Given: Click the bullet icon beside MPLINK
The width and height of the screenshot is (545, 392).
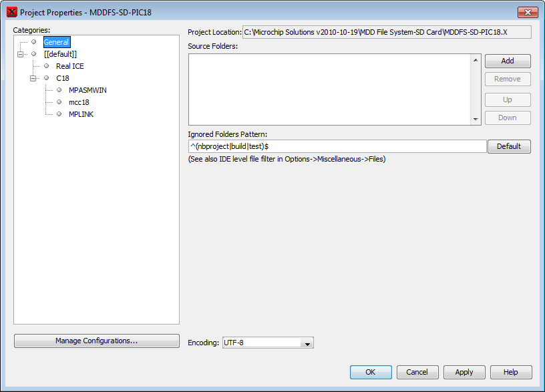Looking at the screenshot, I should click(x=59, y=114).
